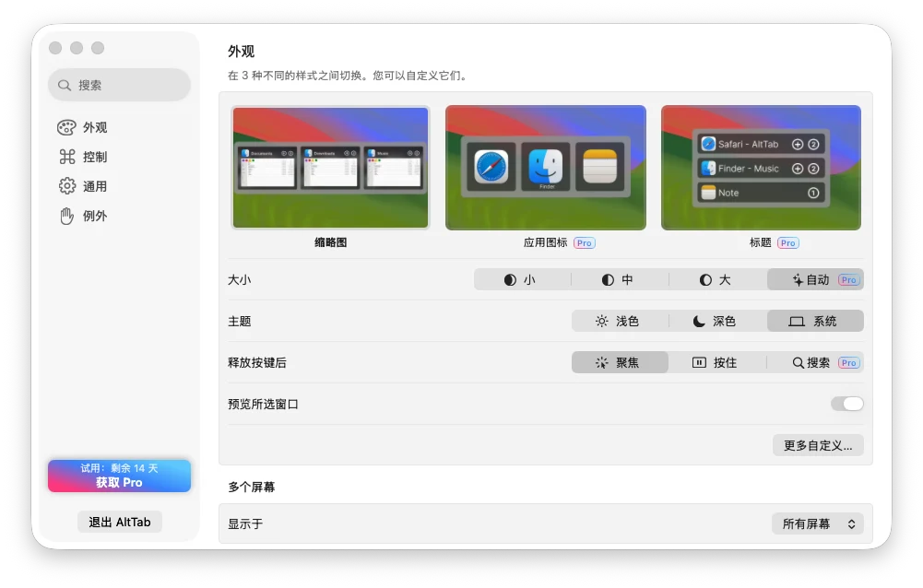Set size to 自动
Screen dimensions: 923x588
[x=815, y=279]
